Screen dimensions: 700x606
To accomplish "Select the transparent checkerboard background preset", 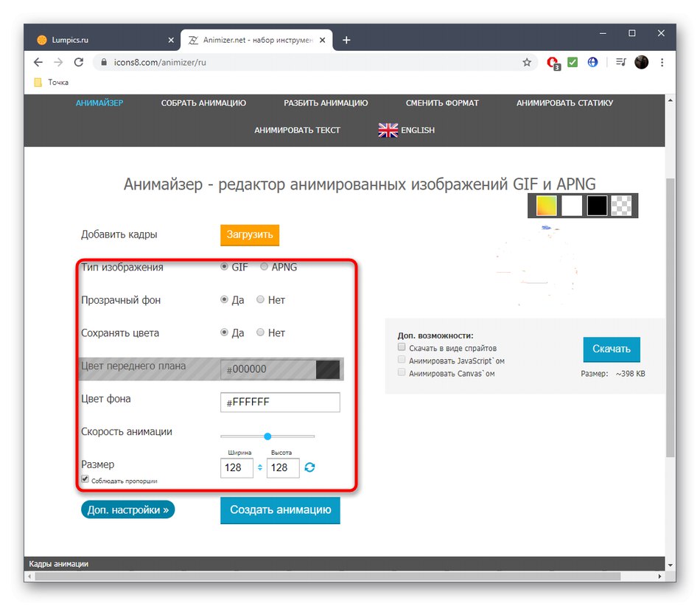I will 620,206.
